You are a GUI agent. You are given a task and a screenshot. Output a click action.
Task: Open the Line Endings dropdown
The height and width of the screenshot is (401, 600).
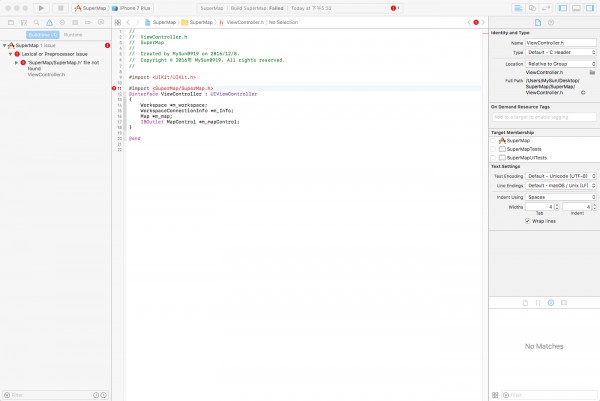point(561,186)
